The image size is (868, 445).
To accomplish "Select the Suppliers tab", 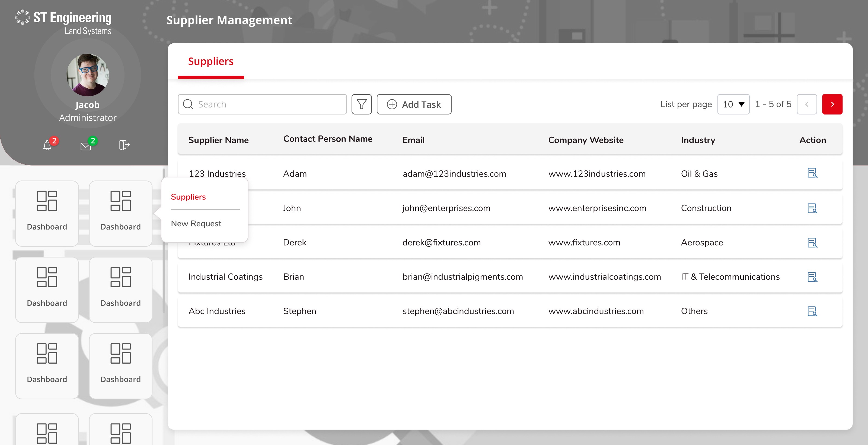I will (x=210, y=61).
